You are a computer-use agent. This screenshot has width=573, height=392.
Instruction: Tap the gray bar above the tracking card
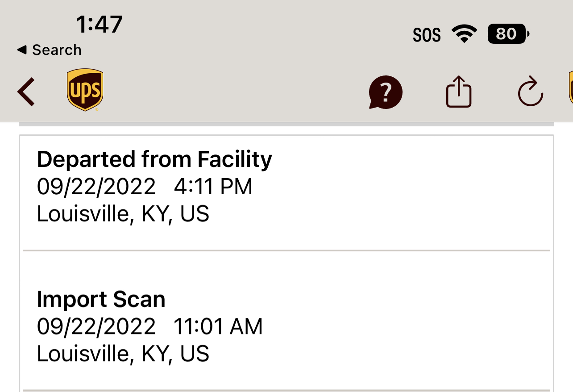click(x=286, y=124)
